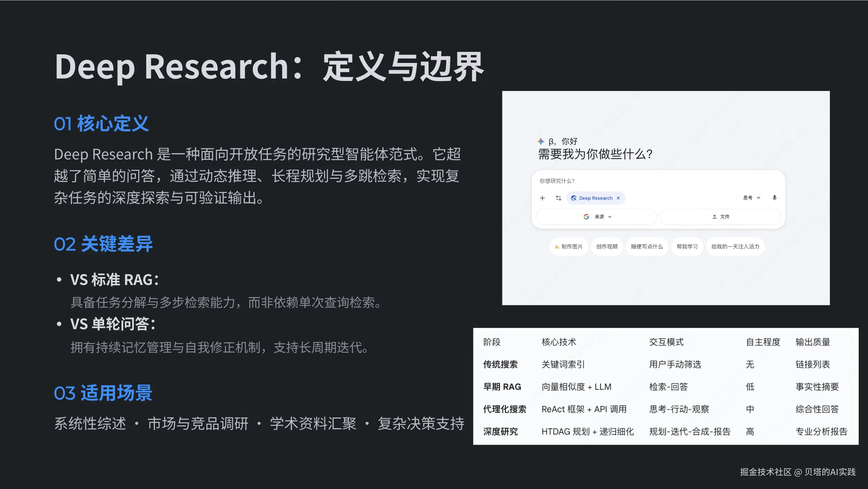Choose the 帮我学习 suggestion chip
The width and height of the screenshot is (868, 489).
coord(687,247)
